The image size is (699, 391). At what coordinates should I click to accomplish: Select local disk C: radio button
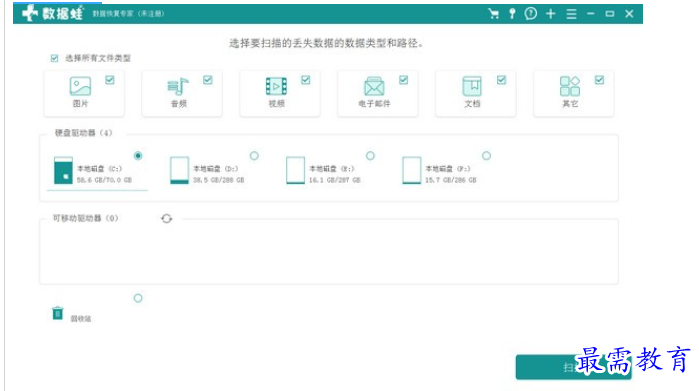click(x=138, y=156)
